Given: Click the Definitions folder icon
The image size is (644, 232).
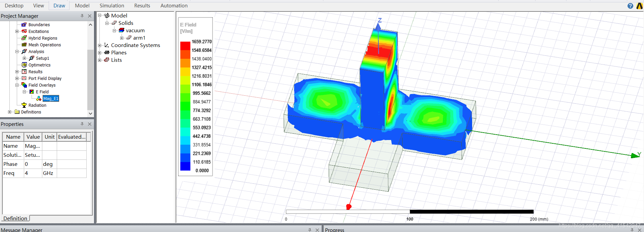Looking at the screenshot, I should 17,112.
